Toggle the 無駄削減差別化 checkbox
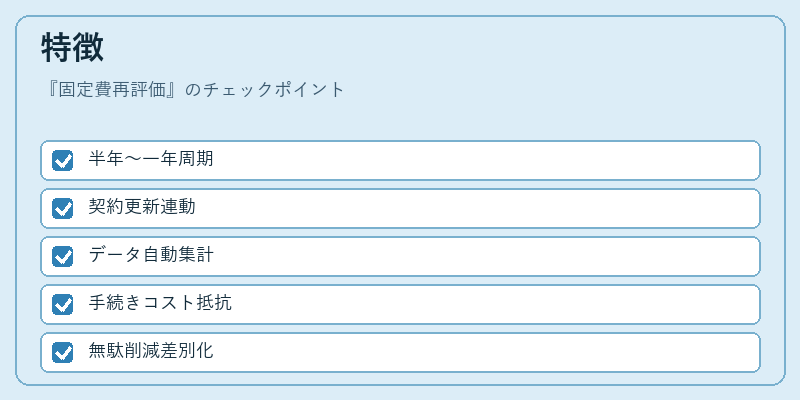Image resolution: width=800 pixels, height=400 pixels. [x=62, y=352]
